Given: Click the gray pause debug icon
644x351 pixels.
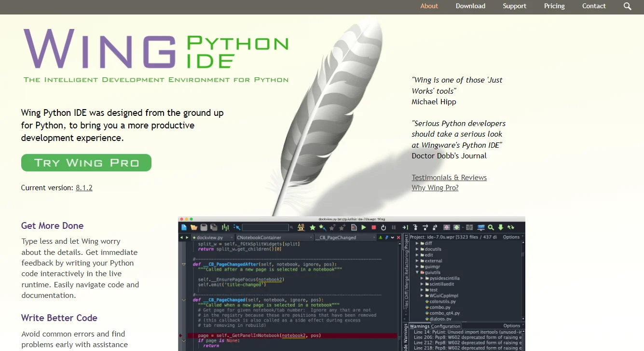Looking at the screenshot, I should (x=394, y=227).
